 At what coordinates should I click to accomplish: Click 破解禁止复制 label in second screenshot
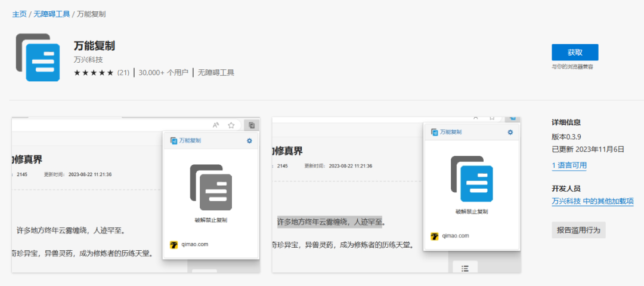[472, 212]
